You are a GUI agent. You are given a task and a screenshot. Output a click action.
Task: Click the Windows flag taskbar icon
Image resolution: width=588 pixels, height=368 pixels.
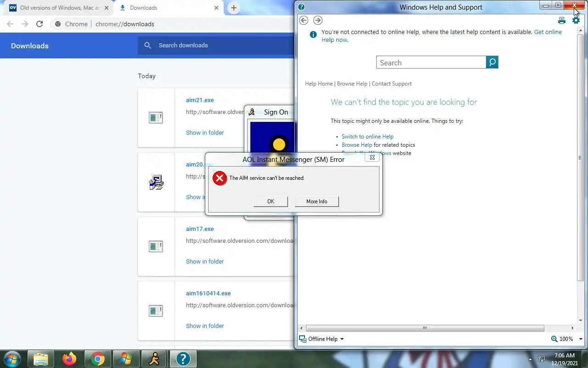pyautogui.click(x=126, y=359)
